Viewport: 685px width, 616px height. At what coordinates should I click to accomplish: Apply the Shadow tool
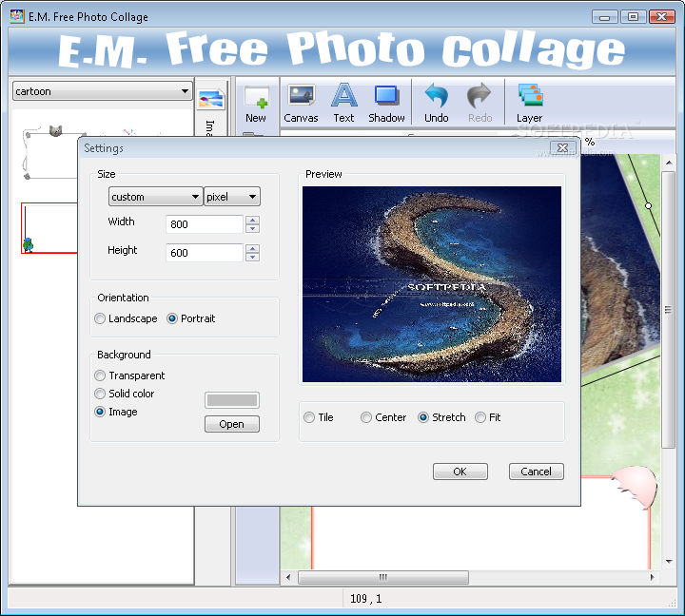point(386,104)
